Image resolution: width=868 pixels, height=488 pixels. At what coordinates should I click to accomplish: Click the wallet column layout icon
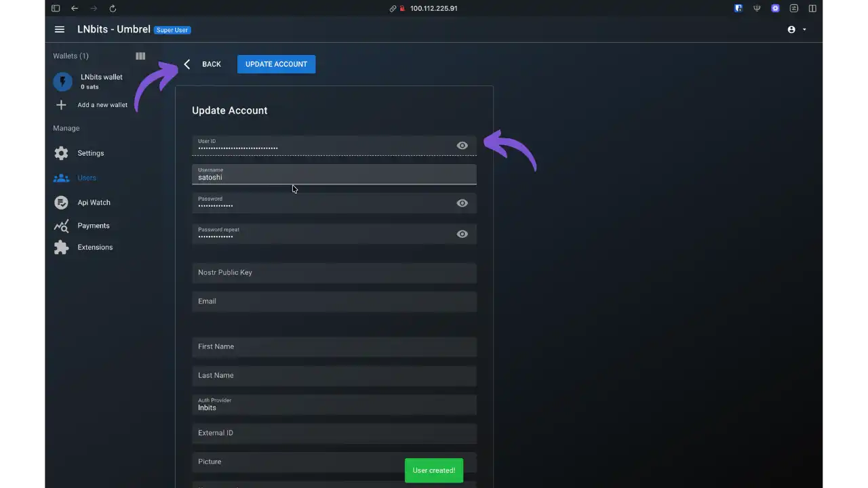[140, 56]
